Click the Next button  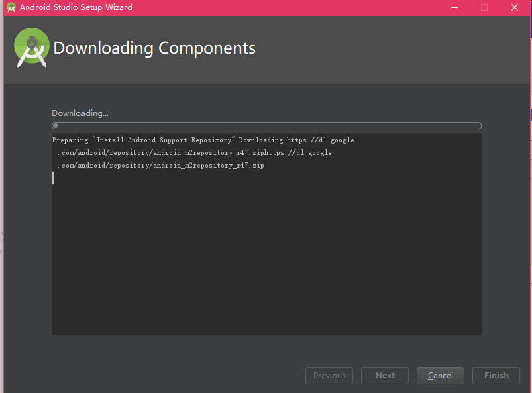[385, 376]
